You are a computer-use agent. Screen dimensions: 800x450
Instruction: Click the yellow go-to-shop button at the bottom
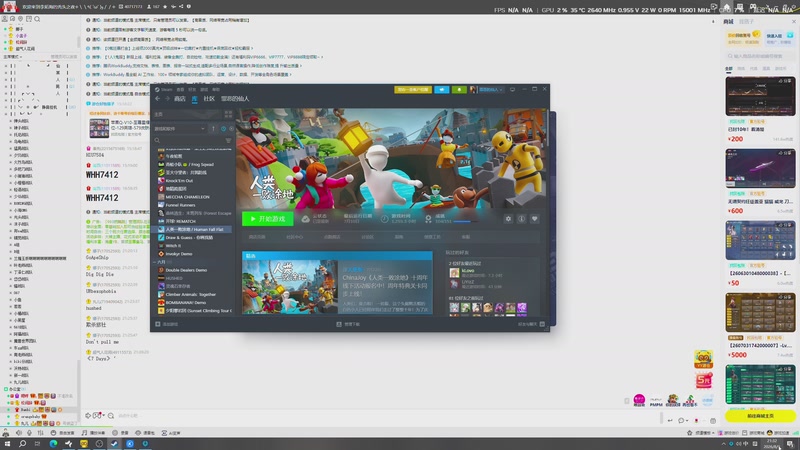(x=760, y=416)
